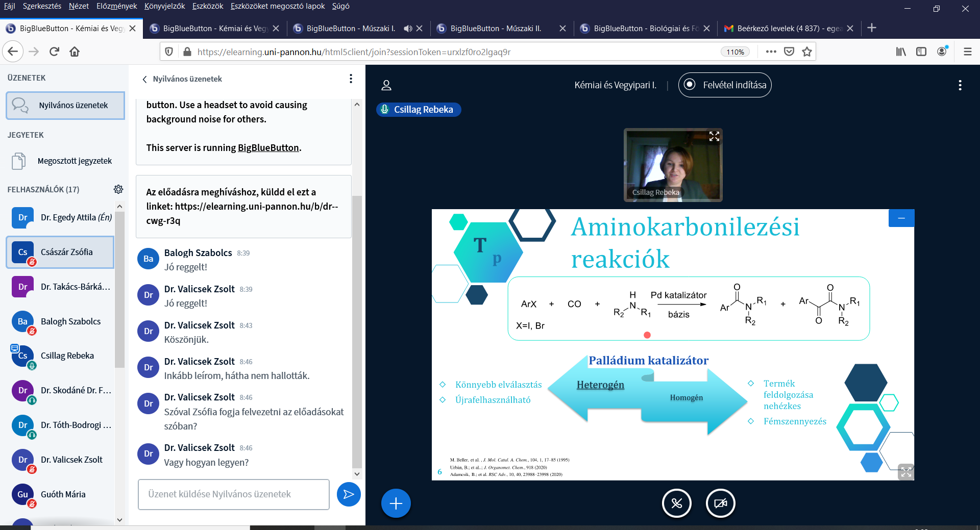Open the BigBlueButton link in the welcome message
This screenshot has width=980, height=530.
pyautogui.click(x=268, y=148)
